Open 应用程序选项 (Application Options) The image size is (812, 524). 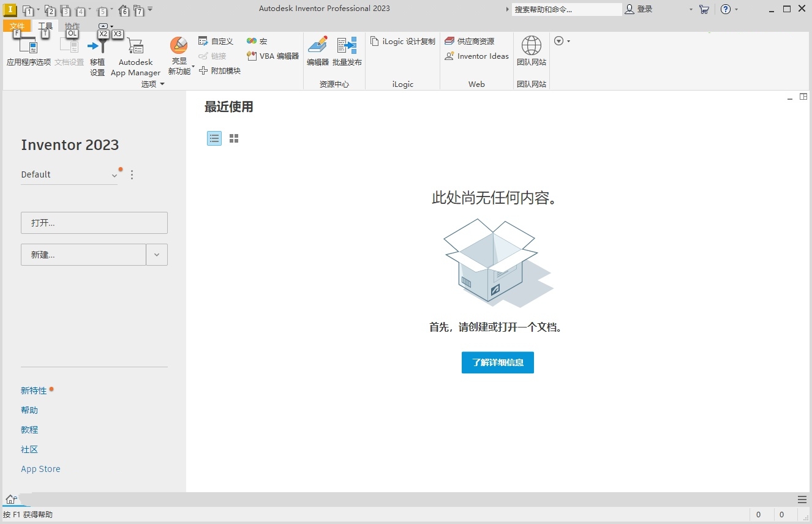click(x=28, y=51)
